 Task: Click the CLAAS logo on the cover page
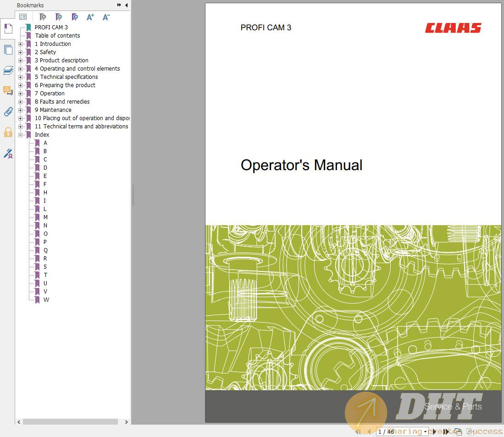click(453, 28)
